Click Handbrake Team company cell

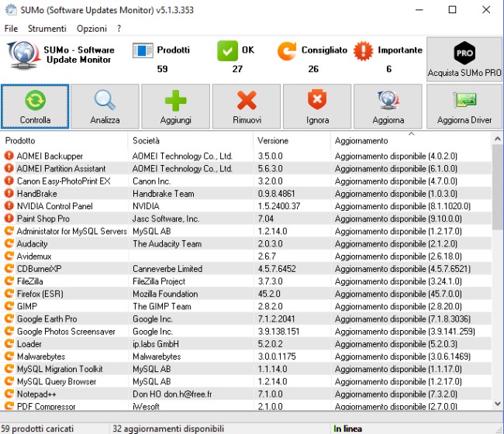coord(164,194)
